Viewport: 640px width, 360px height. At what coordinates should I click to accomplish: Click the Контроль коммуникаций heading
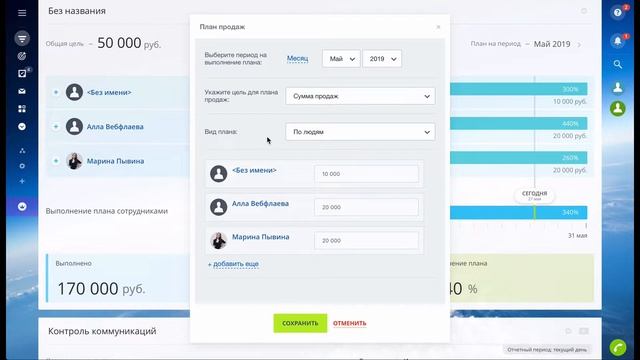[x=102, y=331]
